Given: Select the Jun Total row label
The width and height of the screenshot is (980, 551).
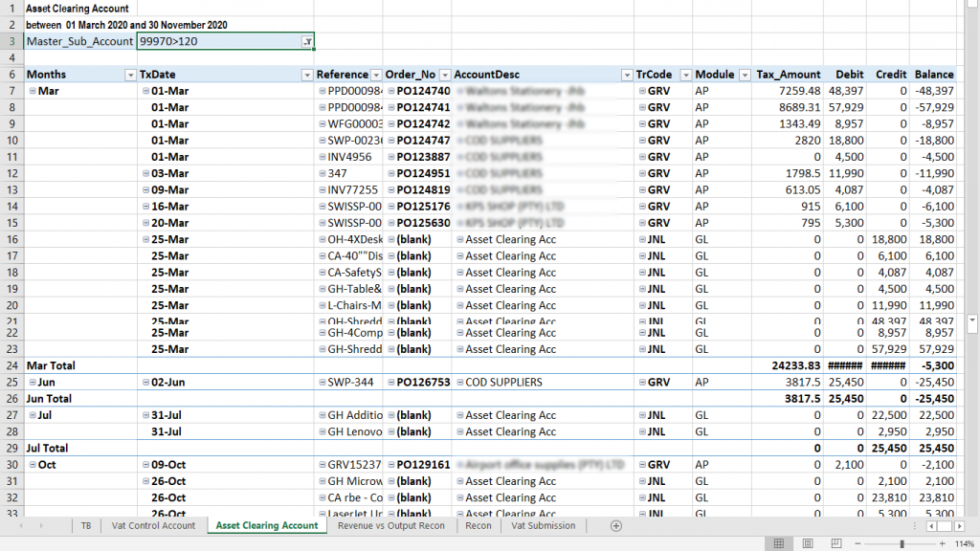Looking at the screenshot, I should tap(49, 399).
